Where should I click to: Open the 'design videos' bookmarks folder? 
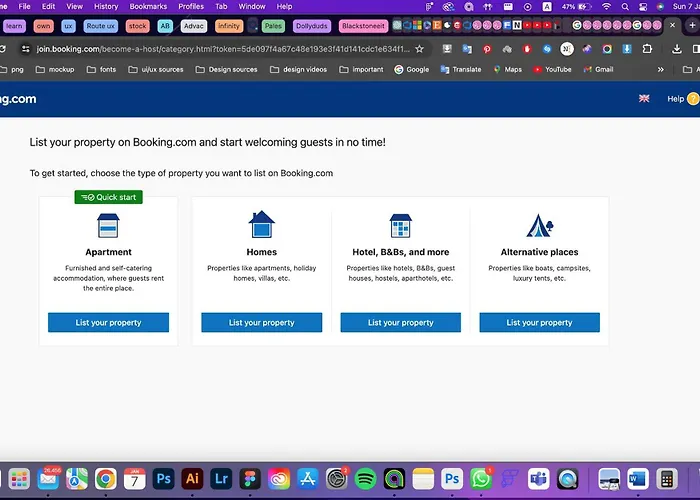coord(299,70)
